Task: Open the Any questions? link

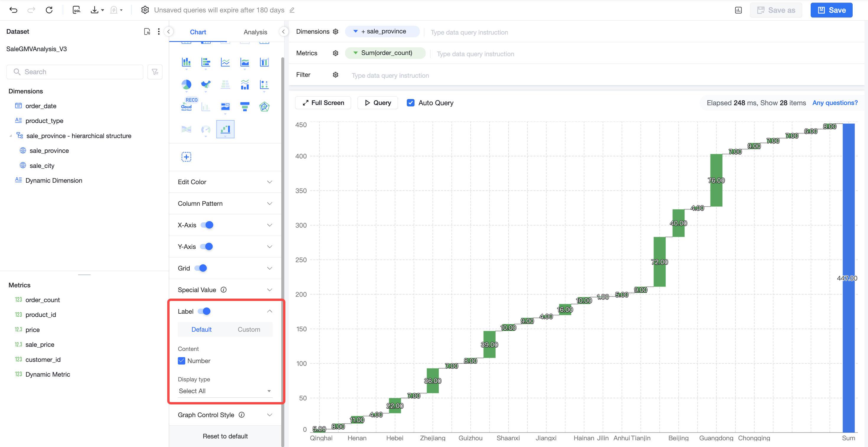Action: coord(835,103)
